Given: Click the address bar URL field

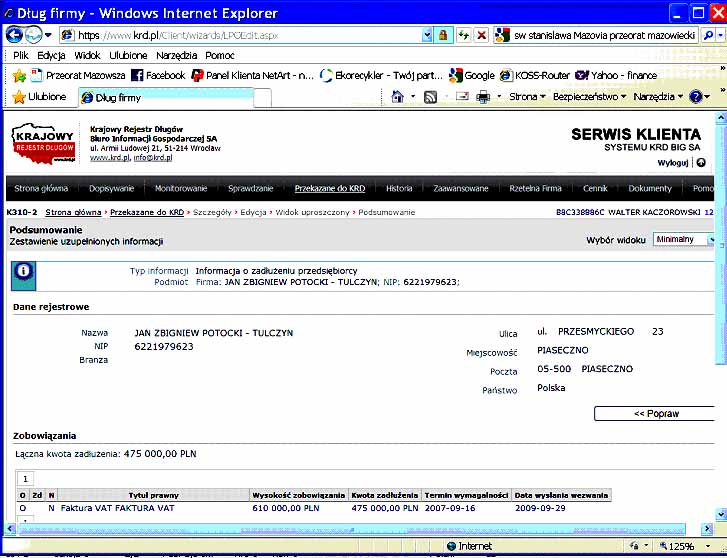Looking at the screenshot, I should pyautogui.click(x=241, y=35).
